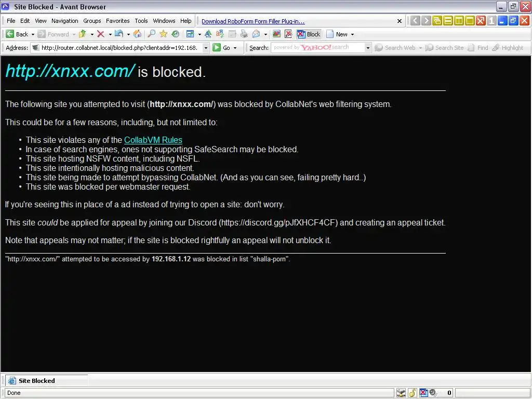Click the Mail envelope icon

pyautogui.click(x=256, y=34)
